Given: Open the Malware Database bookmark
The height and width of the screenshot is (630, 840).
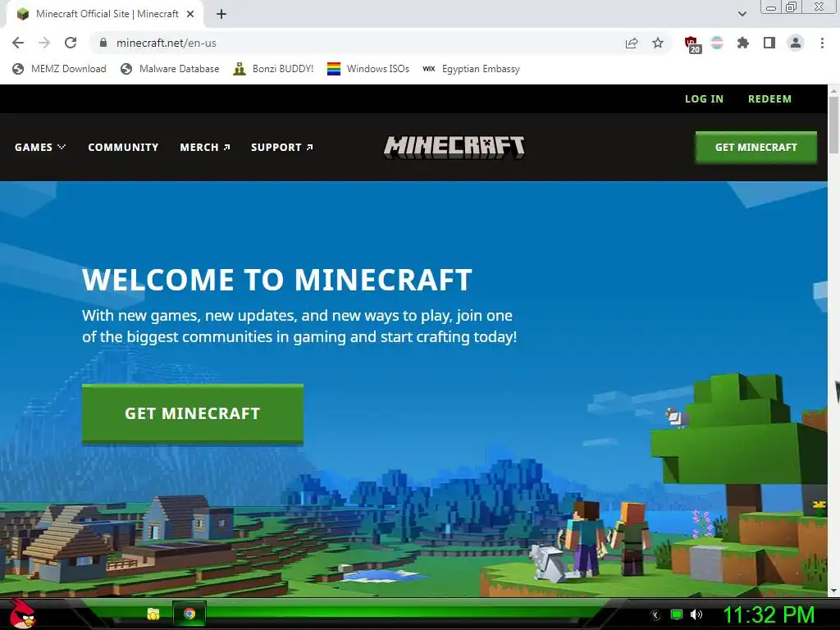Looking at the screenshot, I should click(171, 69).
